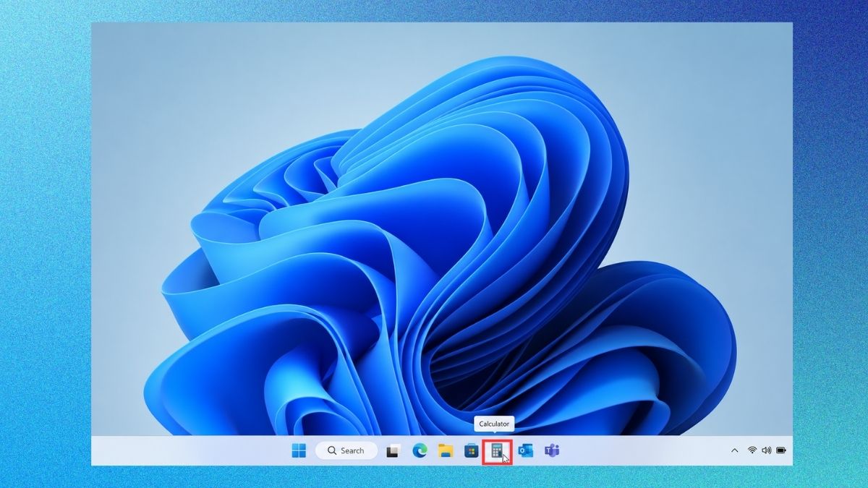Open Task View from the taskbar

pyautogui.click(x=393, y=450)
